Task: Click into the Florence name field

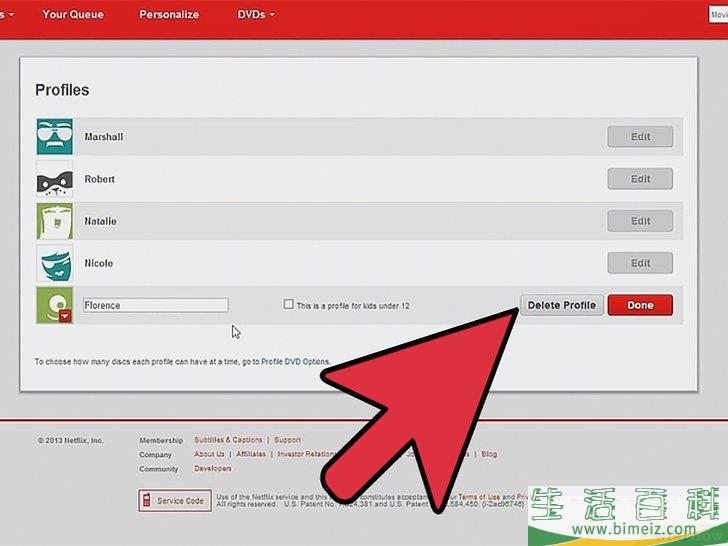Action: point(156,305)
